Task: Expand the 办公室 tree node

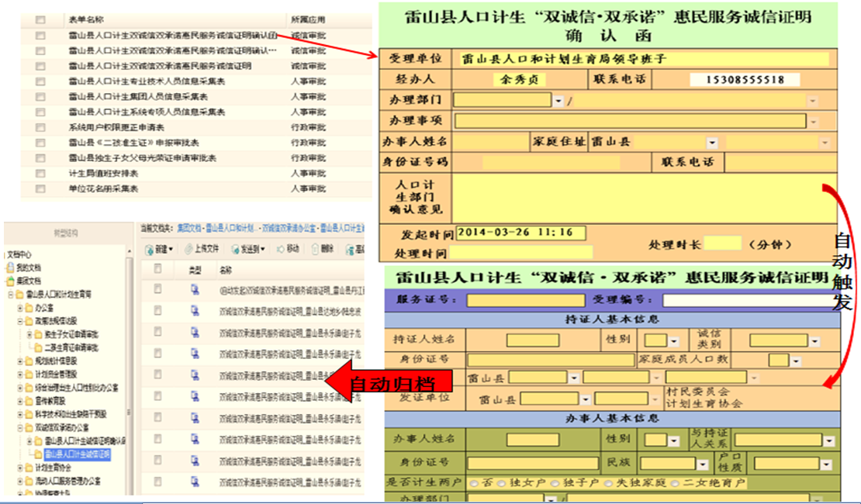Action: 20,308
